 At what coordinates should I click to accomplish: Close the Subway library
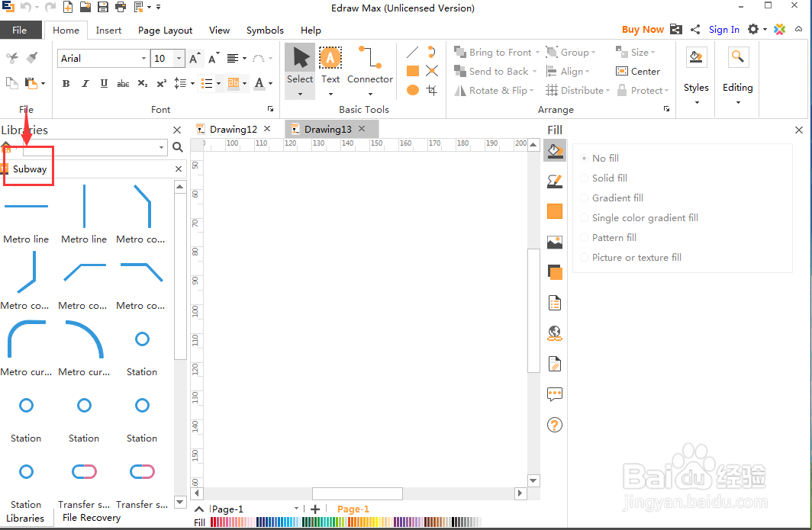179,169
